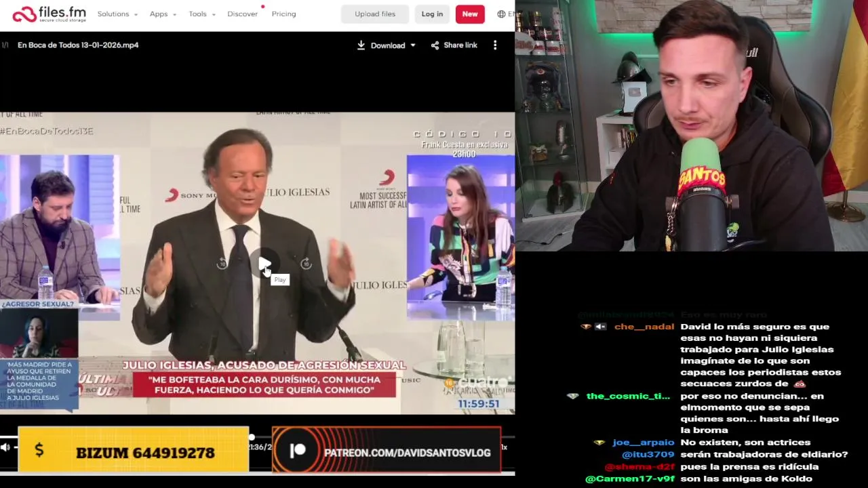Expand the Solutions menu

pyautogui.click(x=117, y=14)
